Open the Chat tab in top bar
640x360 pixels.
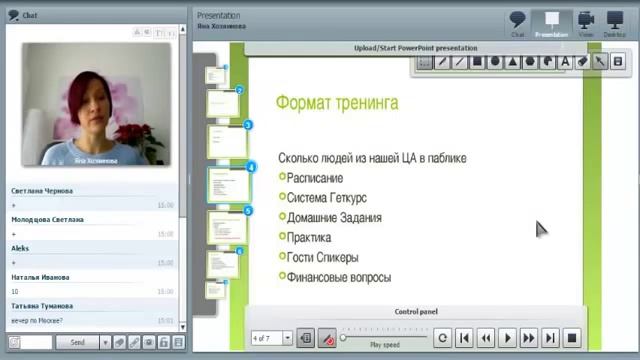click(x=517, y=24)
